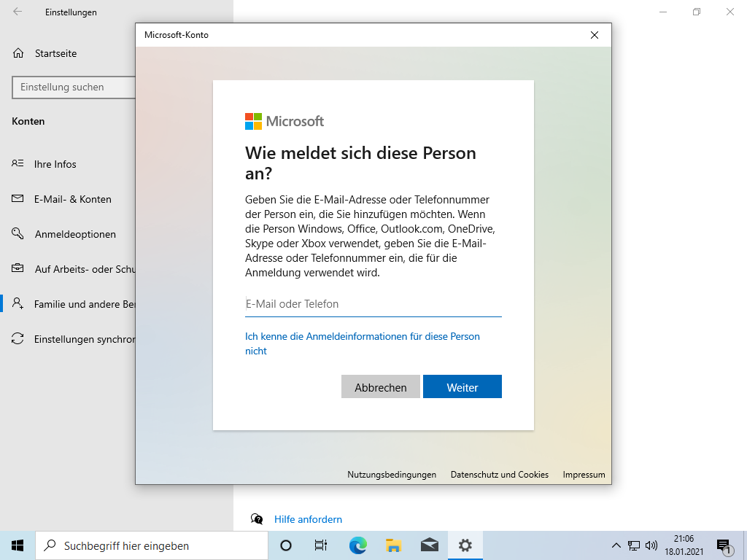Click the Startseite home icon
747x560 pixels.
click(18, 52)
